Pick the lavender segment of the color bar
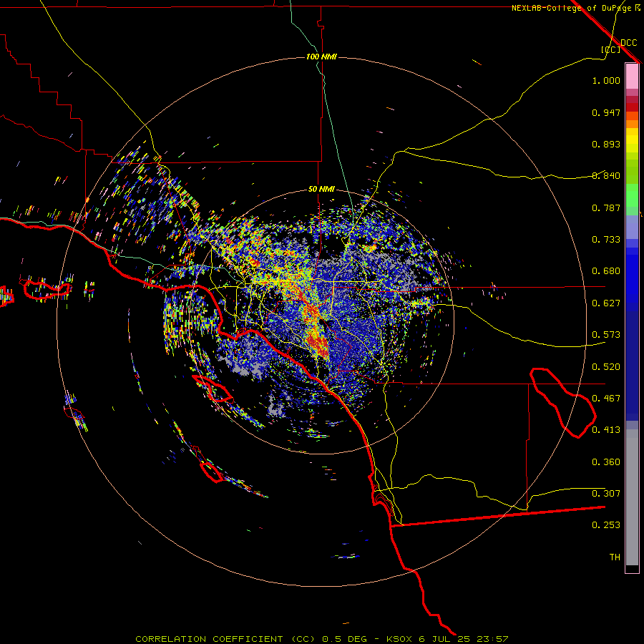This screenshot has width=644, height=644. click(632, 227)
